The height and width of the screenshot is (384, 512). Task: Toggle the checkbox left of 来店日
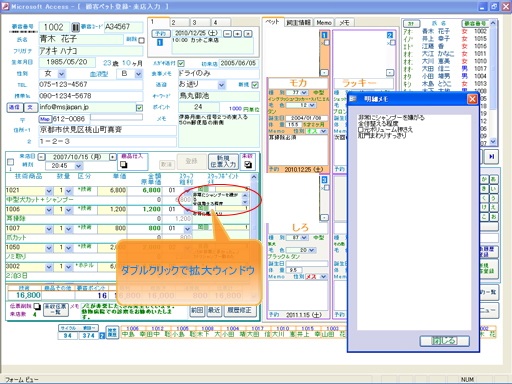click(x=10, y=162)
